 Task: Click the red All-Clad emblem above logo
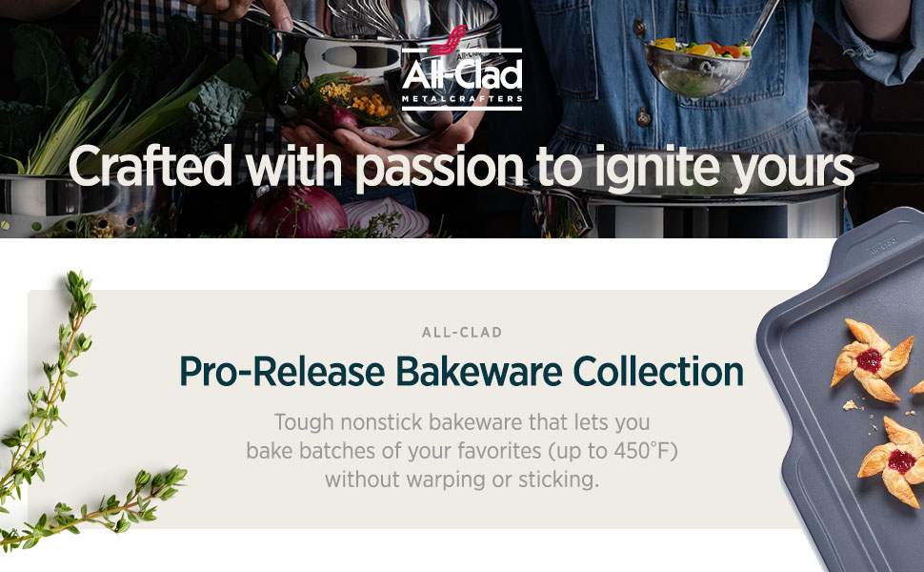tap(448, 40)
